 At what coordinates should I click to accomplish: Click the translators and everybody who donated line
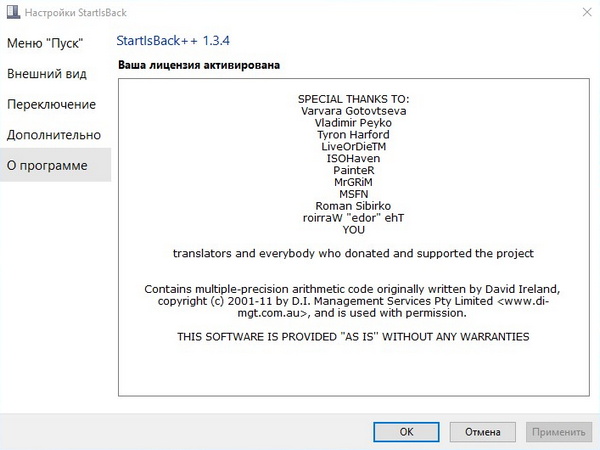pos(353,253)
